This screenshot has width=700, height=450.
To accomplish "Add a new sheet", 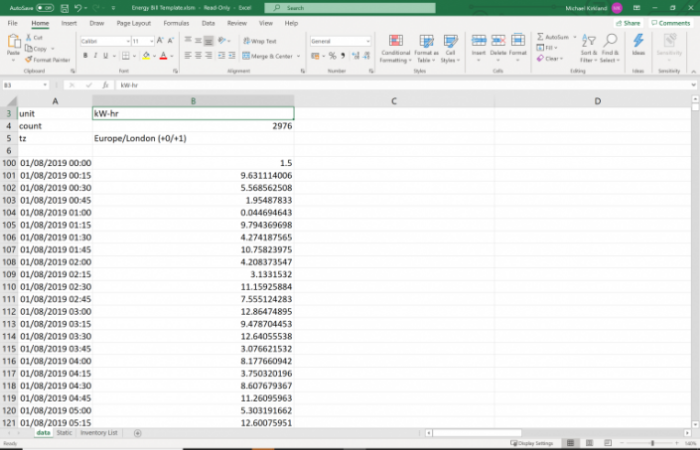I will [138, 433].
